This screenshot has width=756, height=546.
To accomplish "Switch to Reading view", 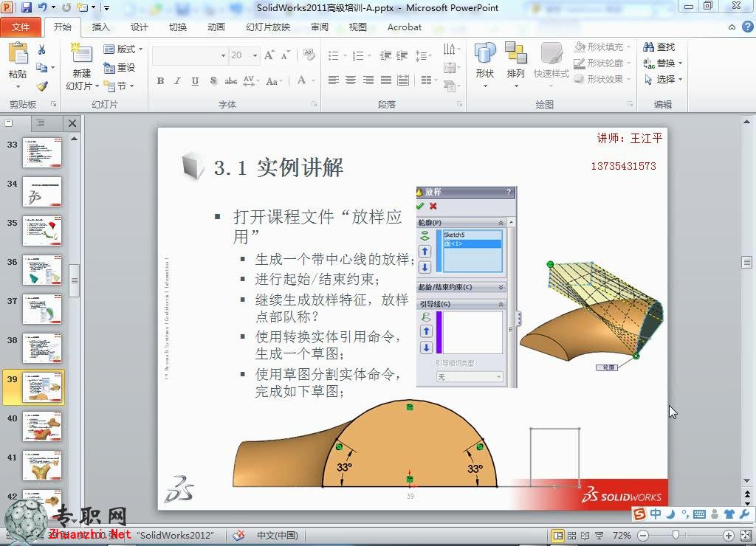I will [585, 536].
